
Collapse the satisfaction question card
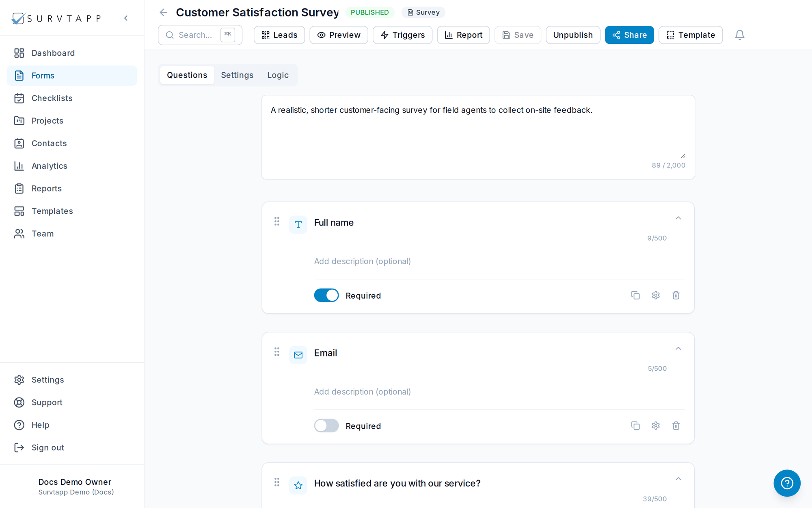[678, 479]
